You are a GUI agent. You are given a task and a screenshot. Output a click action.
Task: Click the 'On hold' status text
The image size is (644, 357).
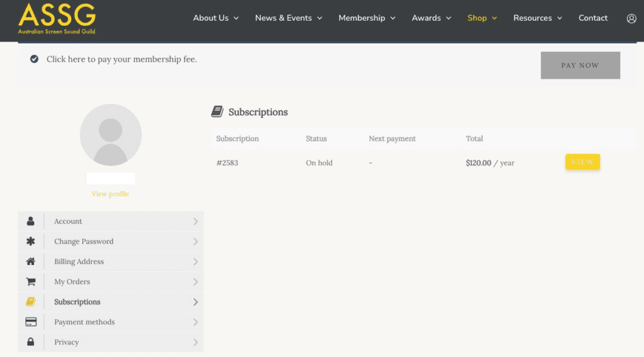click(x=319, y=163)
